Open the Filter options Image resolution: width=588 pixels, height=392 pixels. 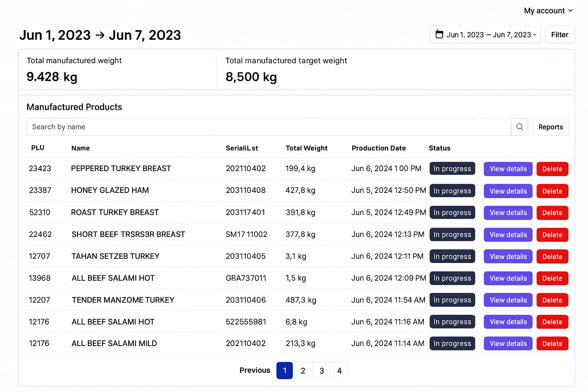click(x=560, y=34)
